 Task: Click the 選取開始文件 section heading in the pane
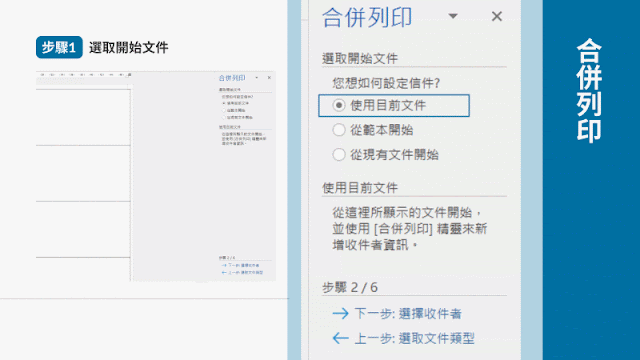pyautogui.click(x=360, y=58)
